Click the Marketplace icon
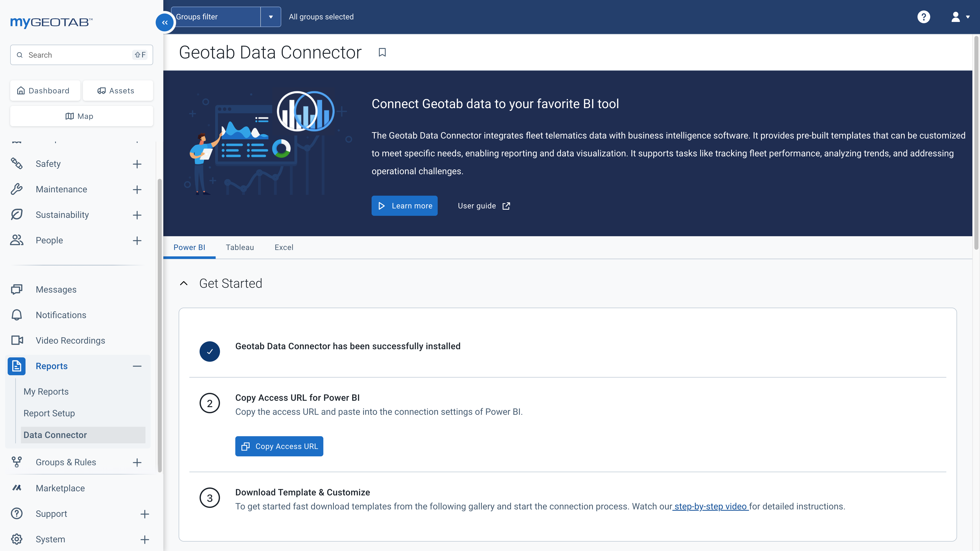This screenshot has width=980, height=551. (x=17, y=488)
